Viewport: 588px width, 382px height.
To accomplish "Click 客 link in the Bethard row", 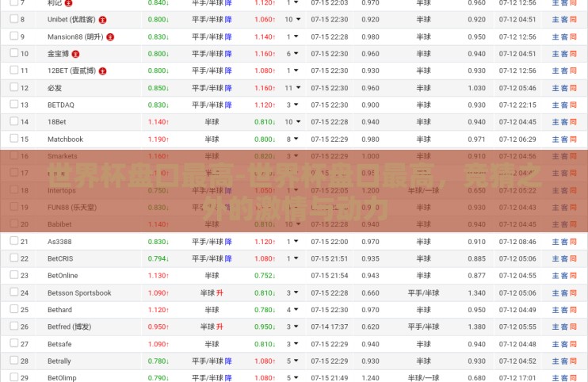I will point(564,310).
